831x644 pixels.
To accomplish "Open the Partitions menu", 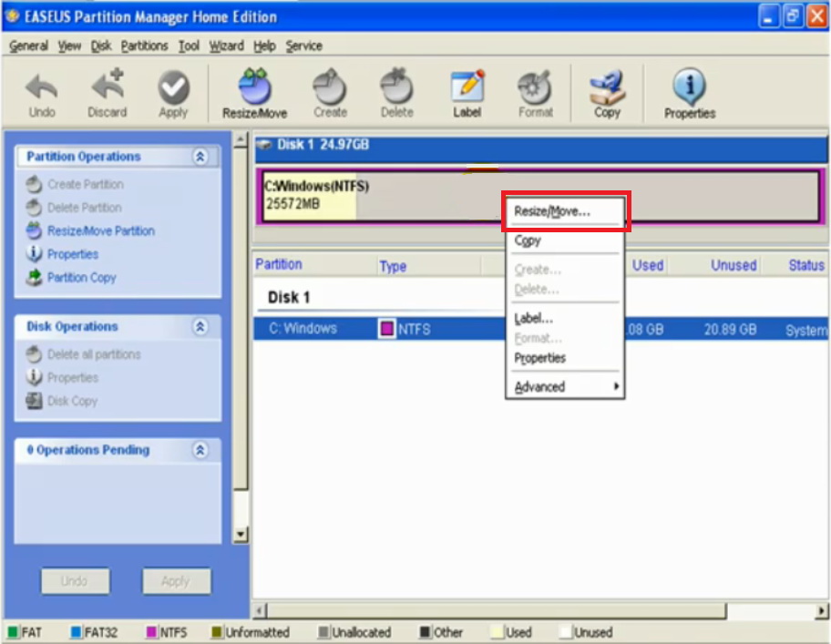I will click(x=144, y=46).
